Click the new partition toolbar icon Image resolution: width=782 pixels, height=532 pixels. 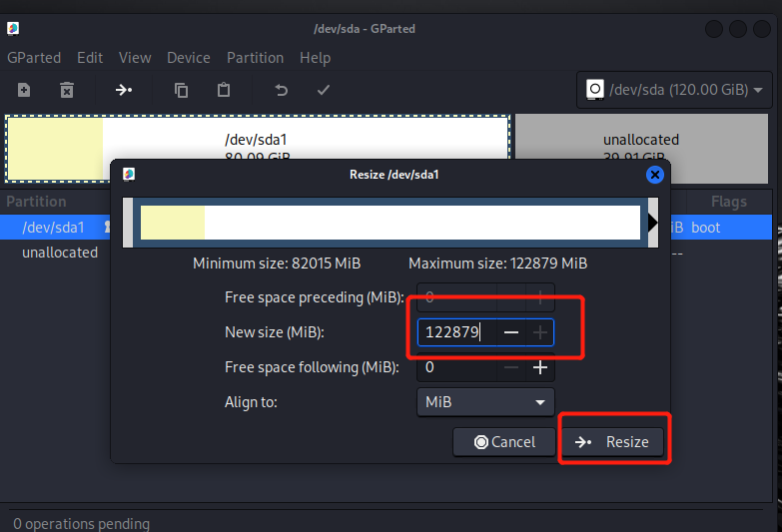pos(24,90)
